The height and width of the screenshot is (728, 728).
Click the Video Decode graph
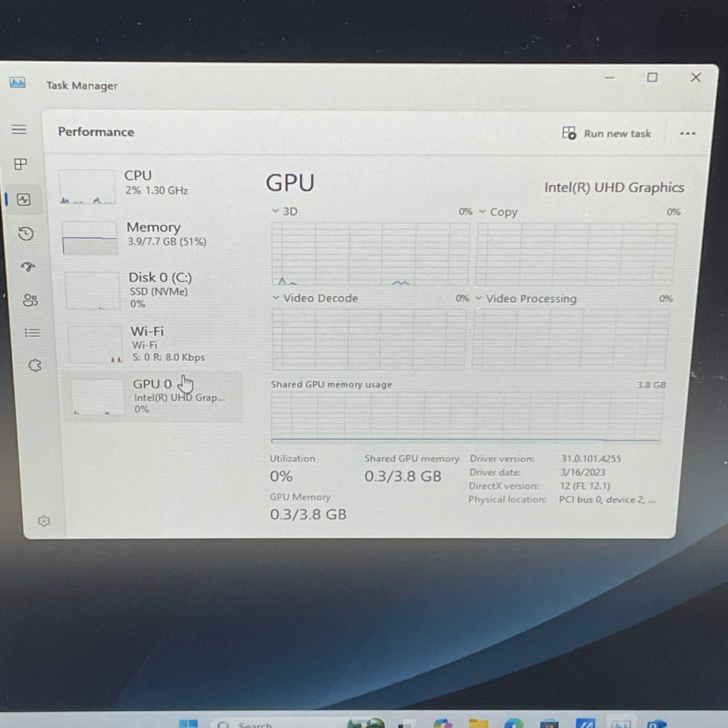tap(369, 339)
